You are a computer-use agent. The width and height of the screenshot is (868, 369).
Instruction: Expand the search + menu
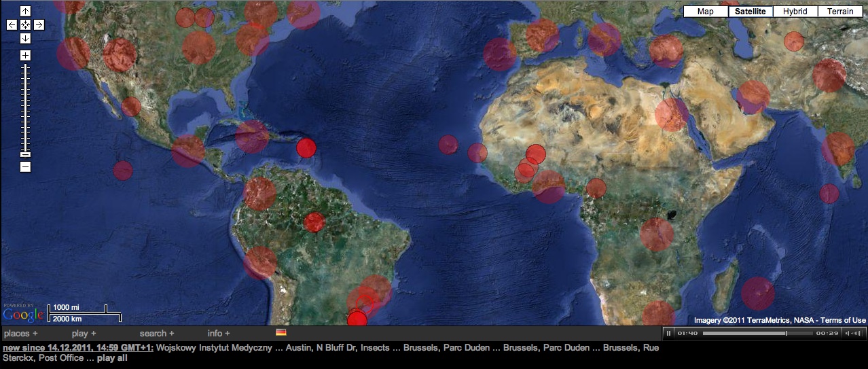tap(157, 333)
